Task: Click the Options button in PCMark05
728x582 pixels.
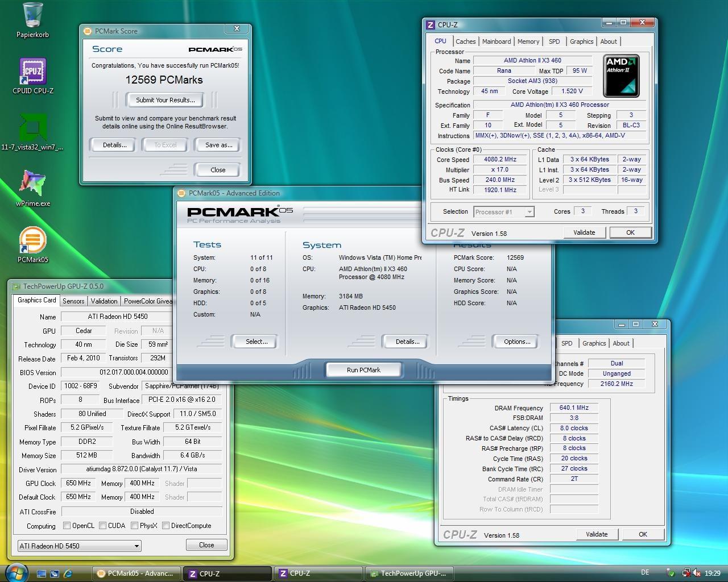Action: (516, 342)
